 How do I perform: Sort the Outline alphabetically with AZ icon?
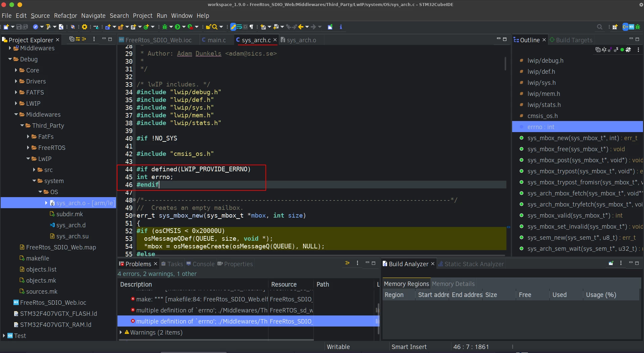point(604,50)
